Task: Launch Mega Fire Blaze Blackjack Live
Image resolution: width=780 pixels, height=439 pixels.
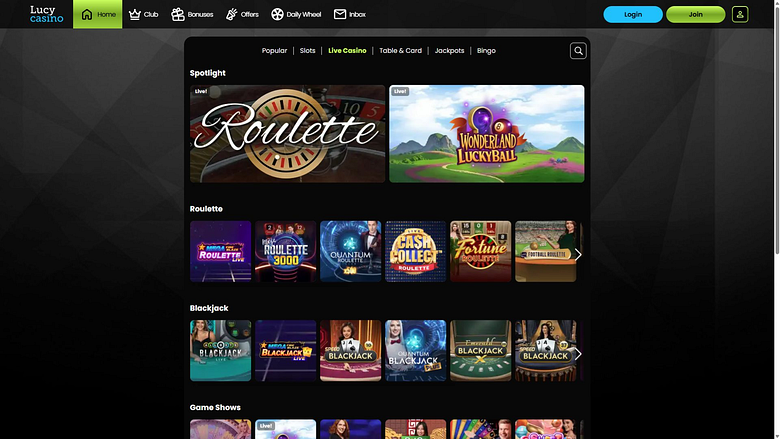Action: click(286, 351)
